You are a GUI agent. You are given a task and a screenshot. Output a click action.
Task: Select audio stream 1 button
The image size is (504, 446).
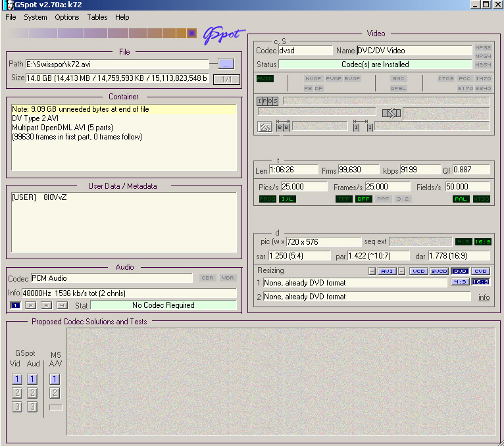click(x=15, y=305)
